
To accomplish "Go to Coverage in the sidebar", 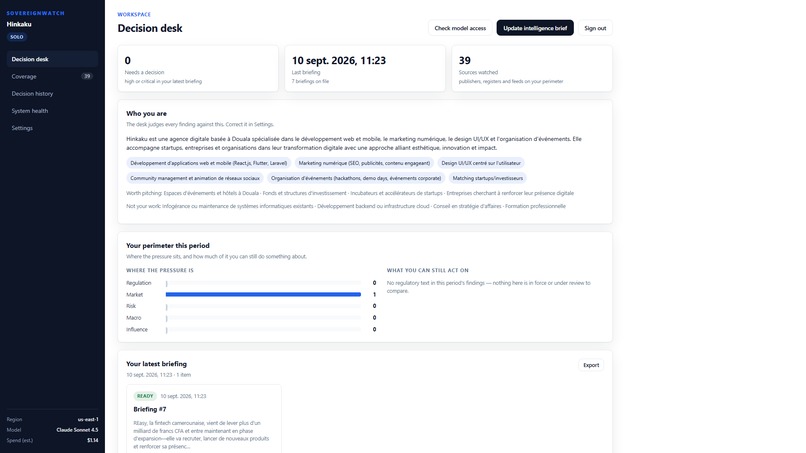I will (52, 76).
